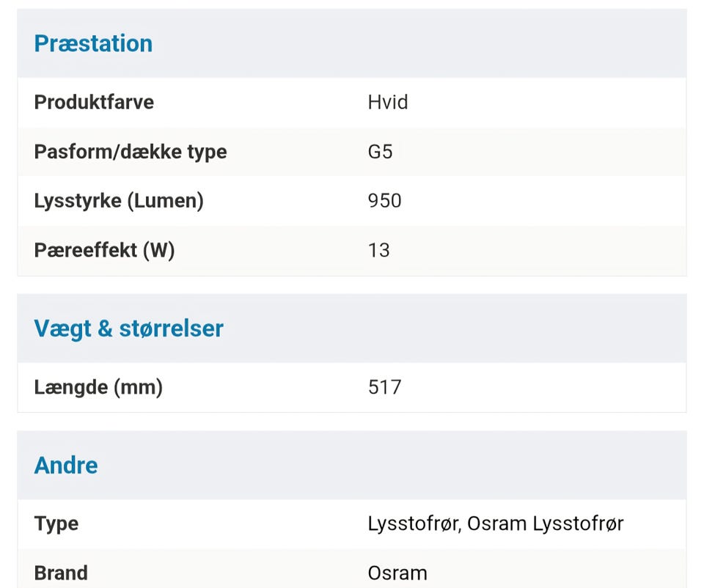Select the 950 lumen value

click(x=385, y=201)
